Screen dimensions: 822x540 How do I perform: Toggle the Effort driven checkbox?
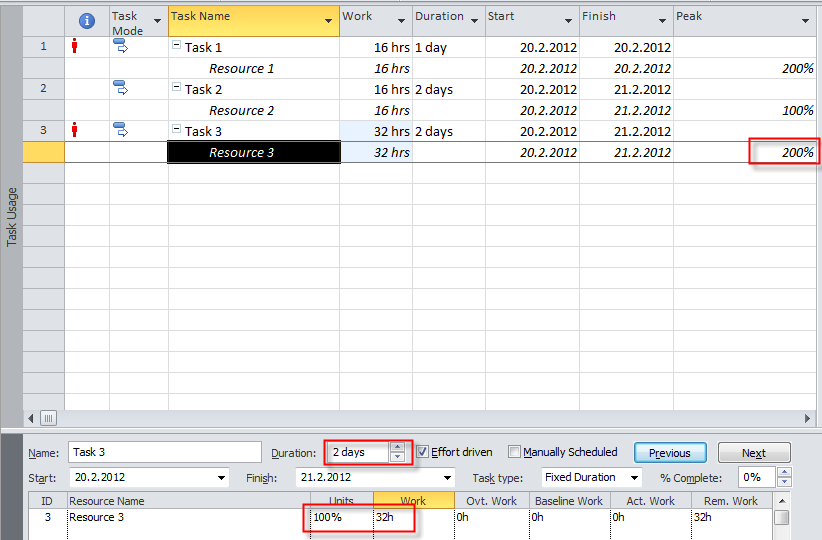(x=422, y=452)
